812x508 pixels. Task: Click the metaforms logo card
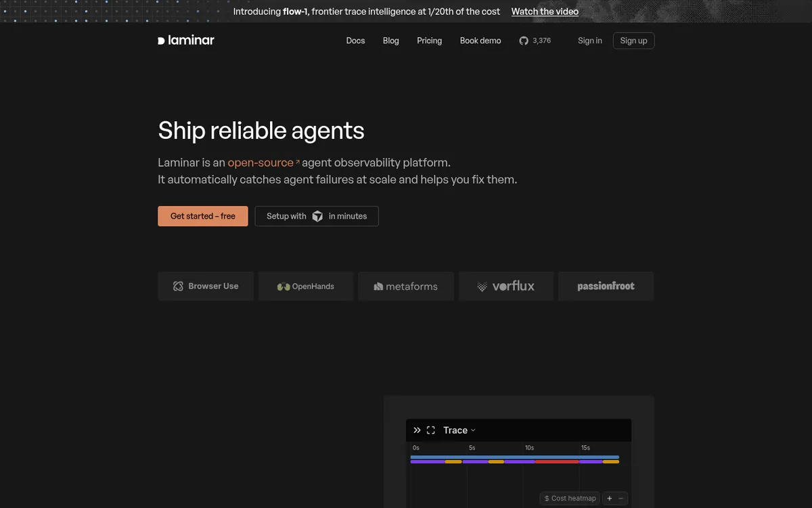click(x=406, y=286)
